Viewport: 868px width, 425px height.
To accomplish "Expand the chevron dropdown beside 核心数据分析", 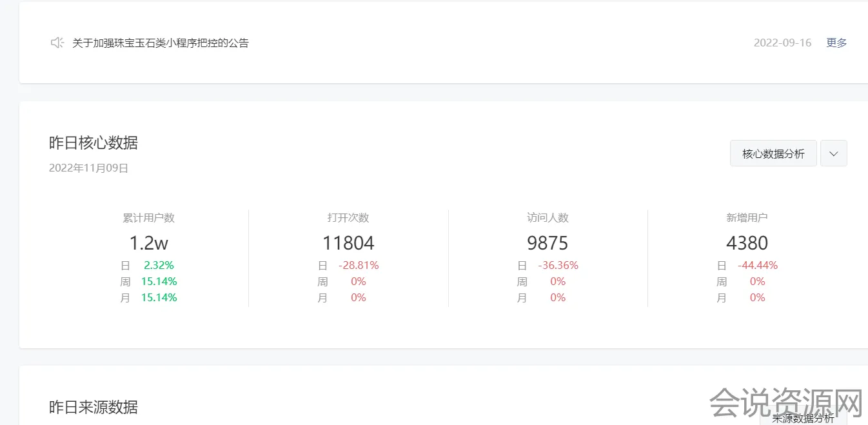I will pyautogui.click(x=833, y=153).
